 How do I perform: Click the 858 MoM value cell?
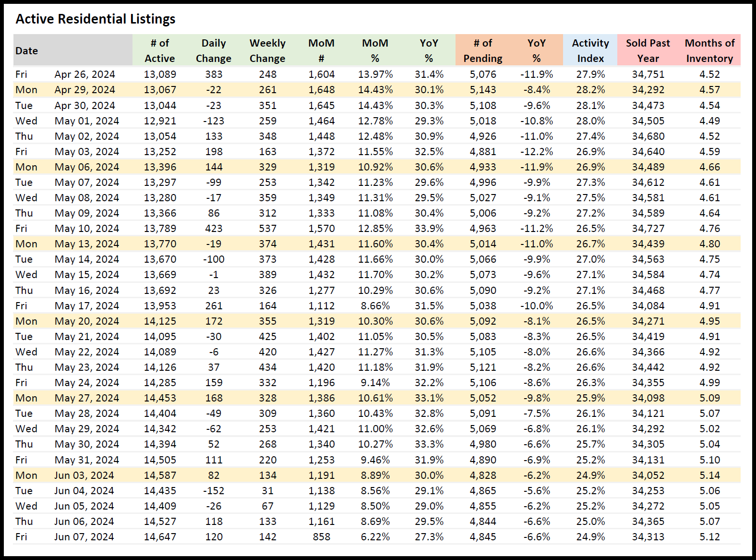(x=322, y=537)
